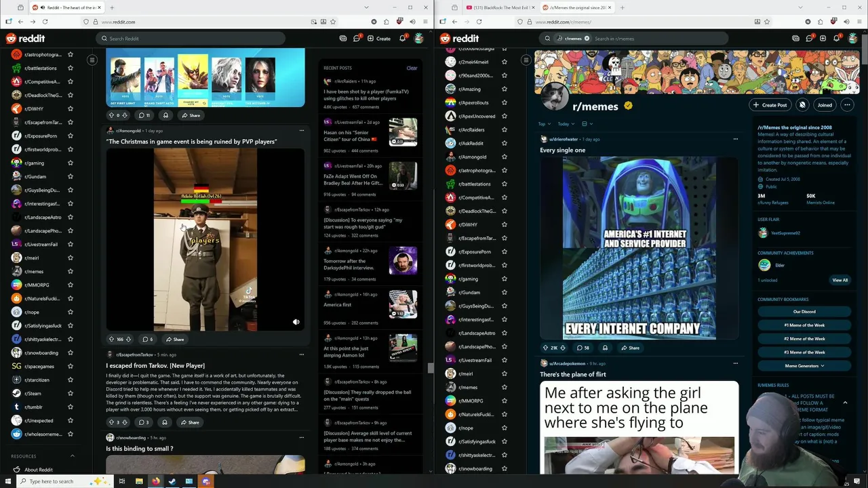This screenshot has height=488, width=868.
Task: Collapse the RESOURCES section
Action: pyautogui.click(x=73, y=456)
